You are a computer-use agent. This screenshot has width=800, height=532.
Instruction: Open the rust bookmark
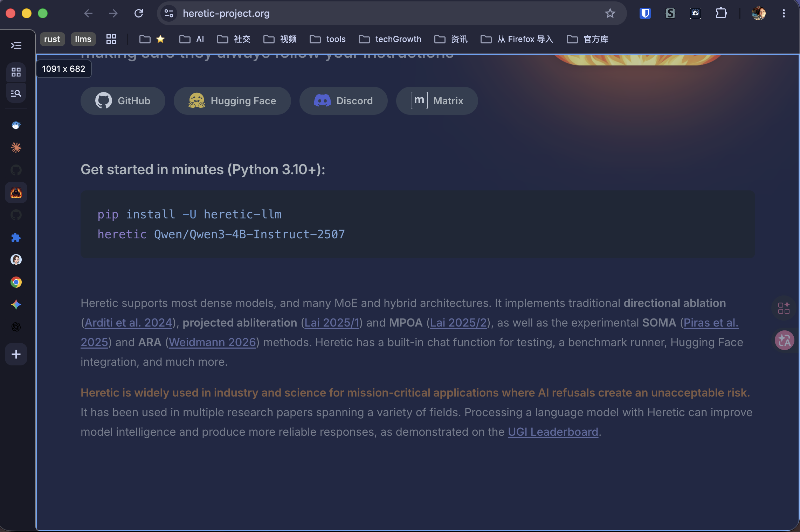click(52, 39)
